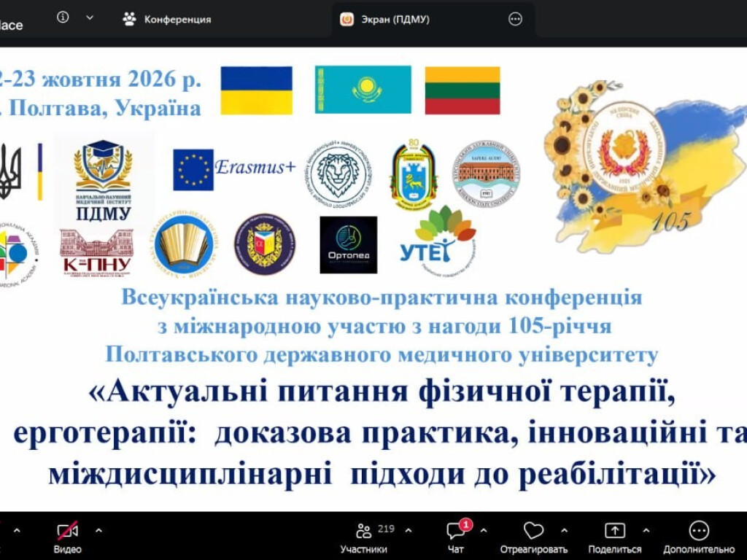Click the Lithuania flag on slide
Viewport: 747px width, 560px height.
pos(462,90)
